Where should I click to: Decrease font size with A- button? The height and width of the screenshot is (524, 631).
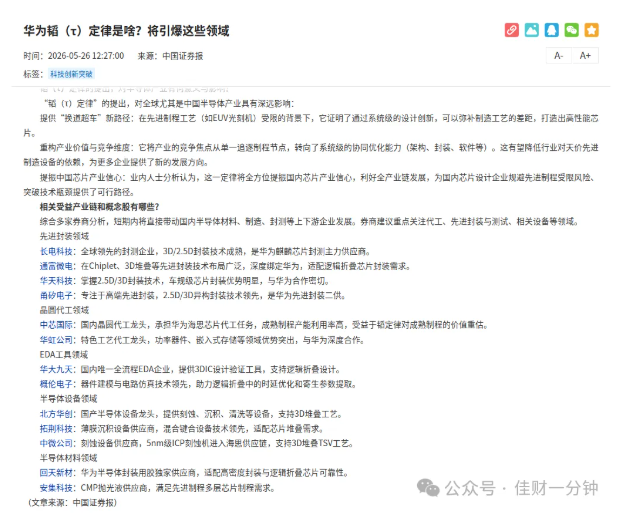(559, 56)
